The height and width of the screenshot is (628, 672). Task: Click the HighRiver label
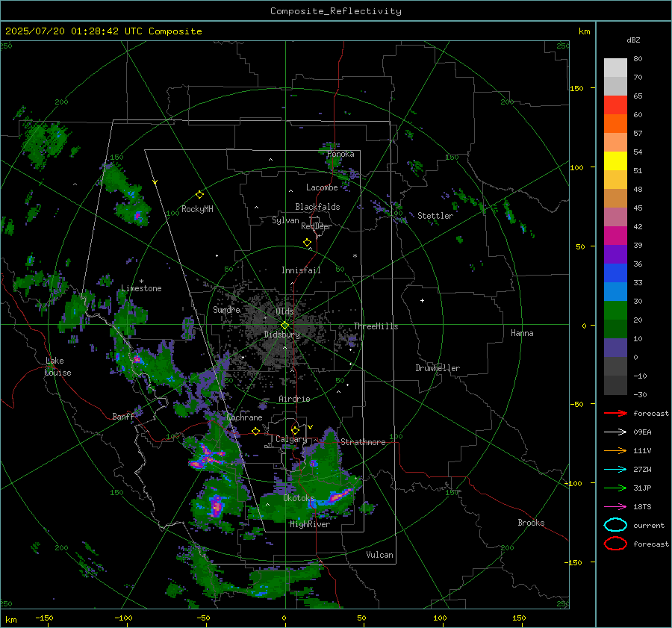point(310,524)
